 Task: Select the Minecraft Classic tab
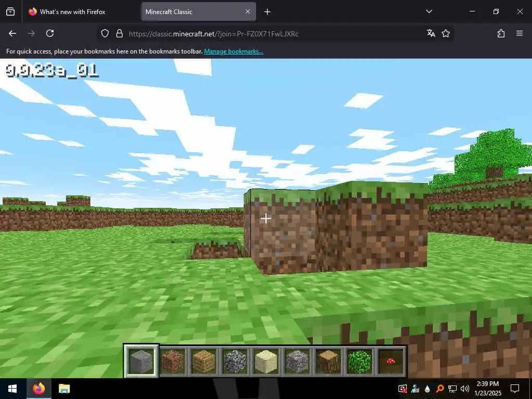(198, 11)
